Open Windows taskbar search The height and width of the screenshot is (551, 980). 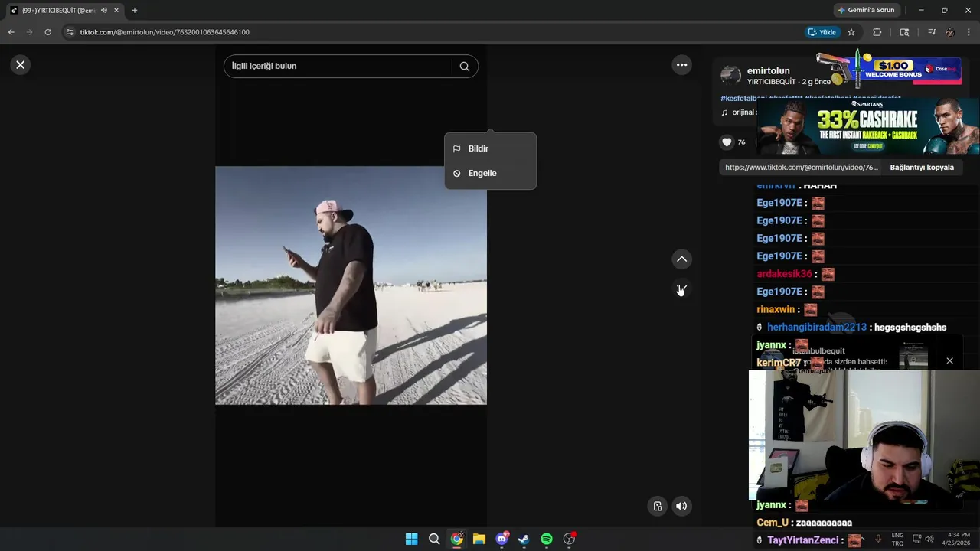tap(434, 539)
